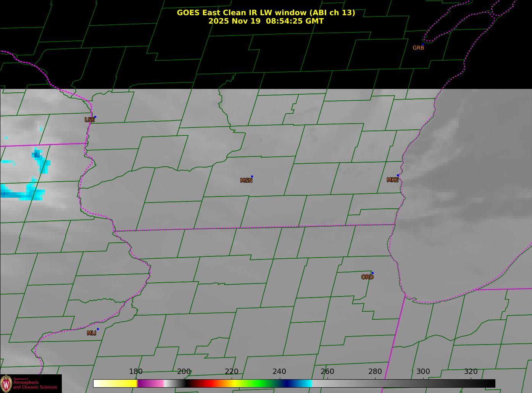Screen dimensions: 532x393
Task: Click the LSE station label
Action: pos(89,120)
